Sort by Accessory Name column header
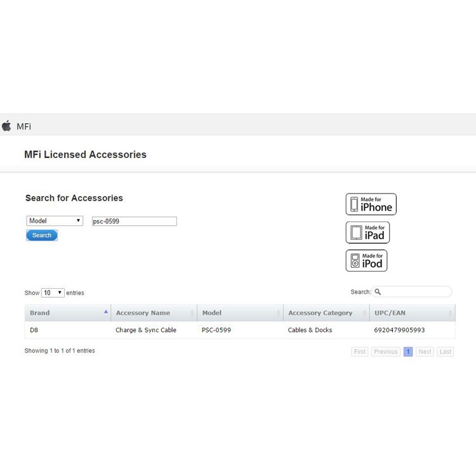This screenshot has height=476, width=476. (154, 313)
